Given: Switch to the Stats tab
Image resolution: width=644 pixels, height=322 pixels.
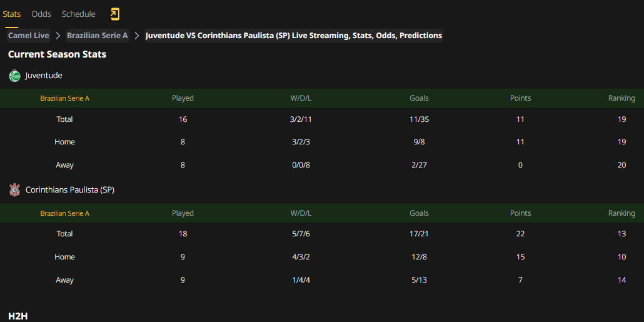Looking at the screenshot, I should coord(11,14).
